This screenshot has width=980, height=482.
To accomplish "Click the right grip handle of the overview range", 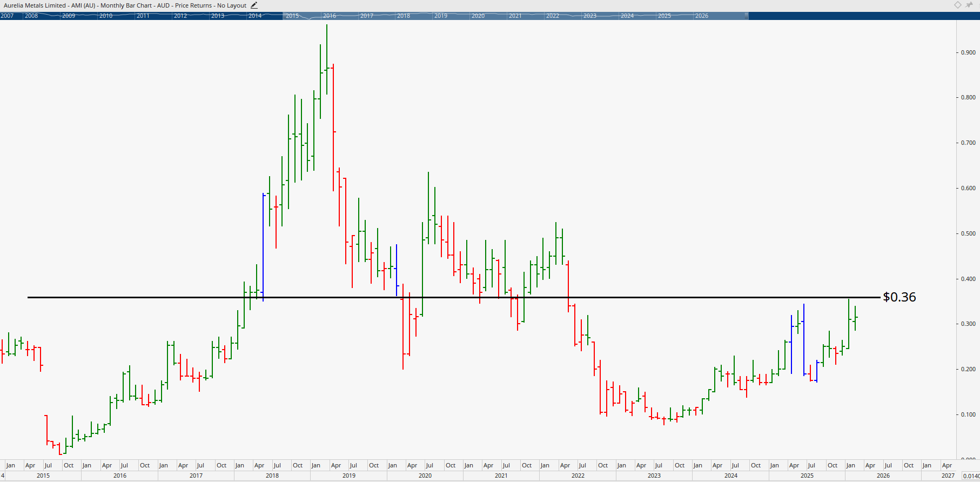I will click(x=746, y=16).
